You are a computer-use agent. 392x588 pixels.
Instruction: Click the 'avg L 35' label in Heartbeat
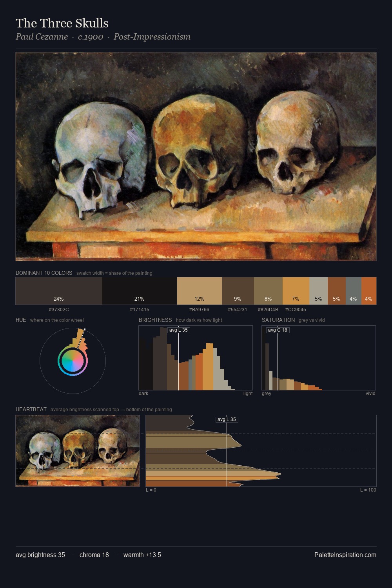tap(227, 419)
